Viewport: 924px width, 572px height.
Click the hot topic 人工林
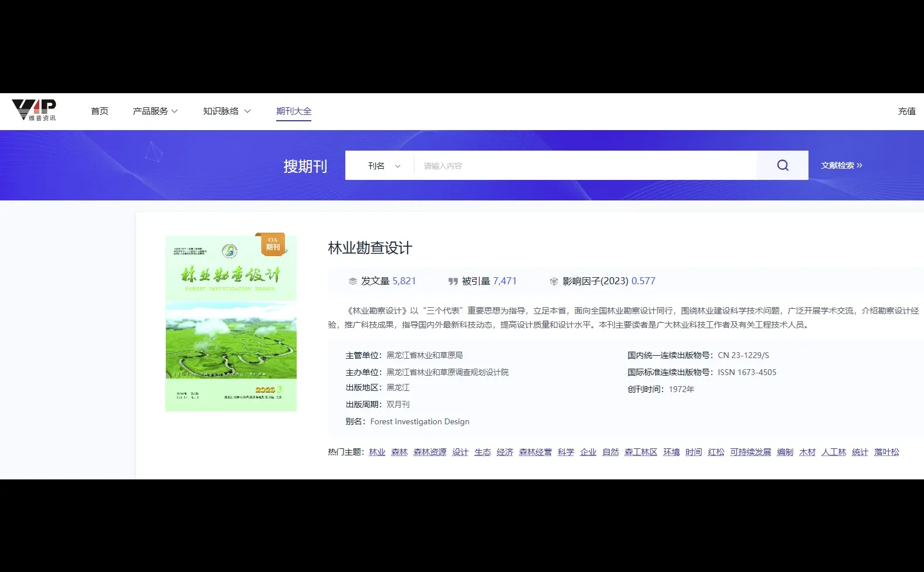click(834, 452)
